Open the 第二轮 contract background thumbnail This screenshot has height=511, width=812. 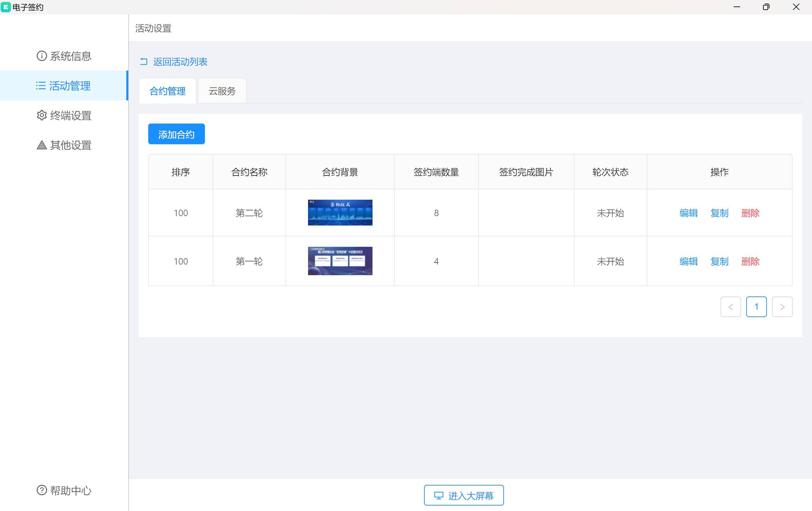point(340,212)
